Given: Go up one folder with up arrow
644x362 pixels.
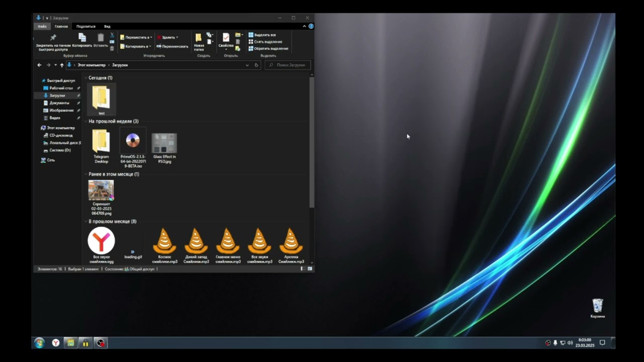Looking at the screenshot, I should 62,65.
